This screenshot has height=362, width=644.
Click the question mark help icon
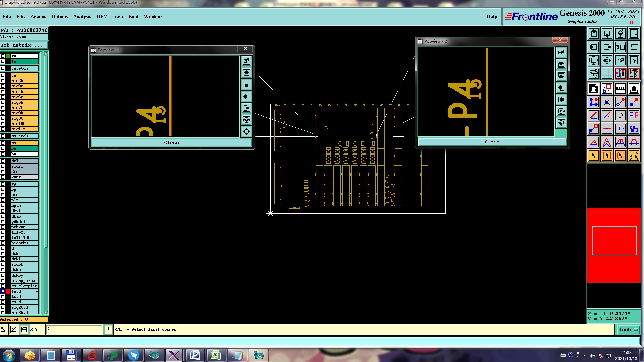(634, 60)
